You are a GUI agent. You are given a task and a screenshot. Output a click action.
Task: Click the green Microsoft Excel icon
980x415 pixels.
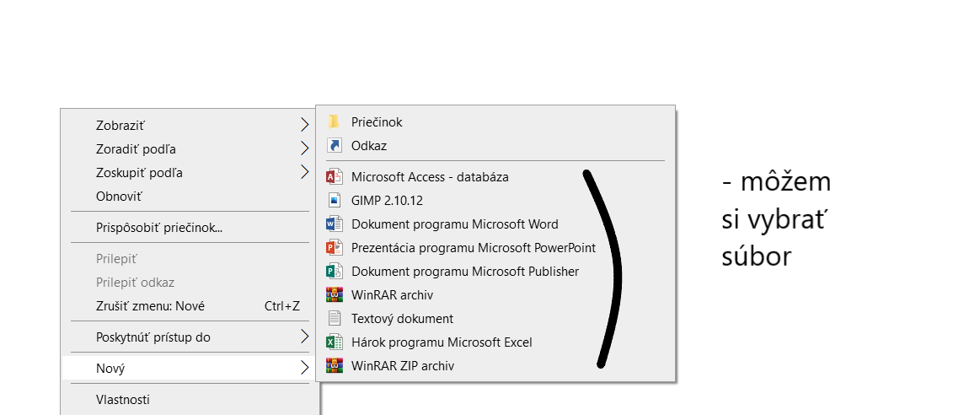[335, 342]
